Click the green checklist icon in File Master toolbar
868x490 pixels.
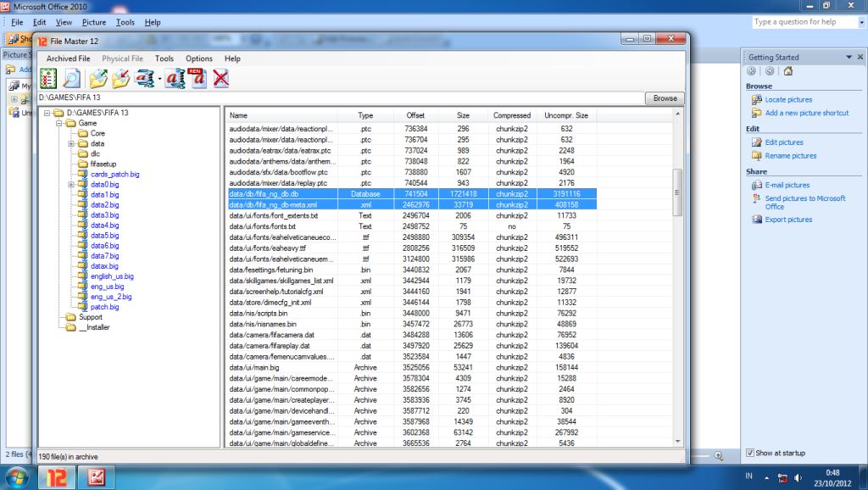48,79
